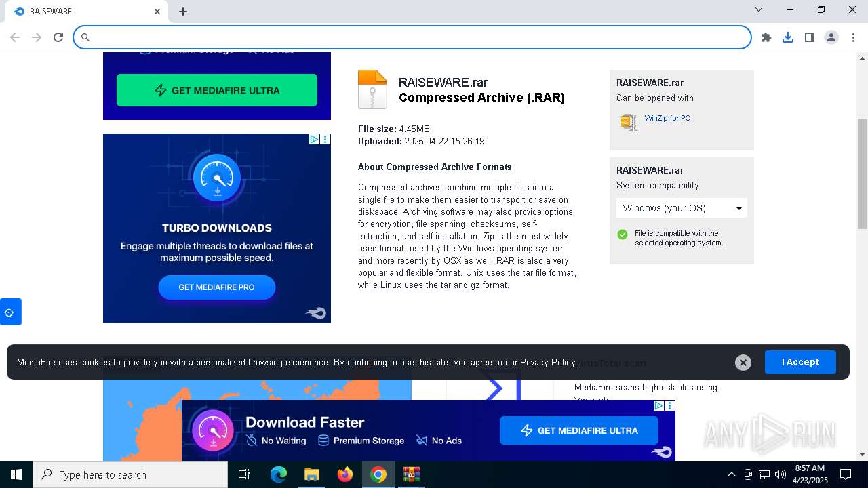Open Chrome extensions puzzle icon

tap(766, 37)
